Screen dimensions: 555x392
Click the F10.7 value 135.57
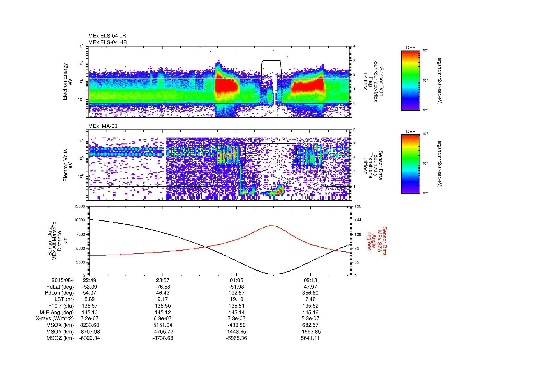tap(89, 306)
